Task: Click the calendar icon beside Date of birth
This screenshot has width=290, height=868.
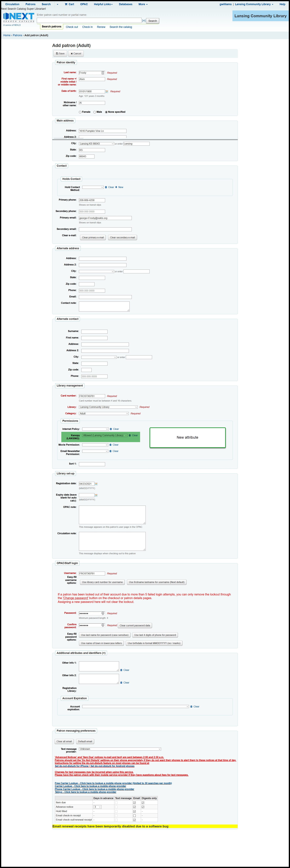Action: pyautogui.click(x=107, y=91)
